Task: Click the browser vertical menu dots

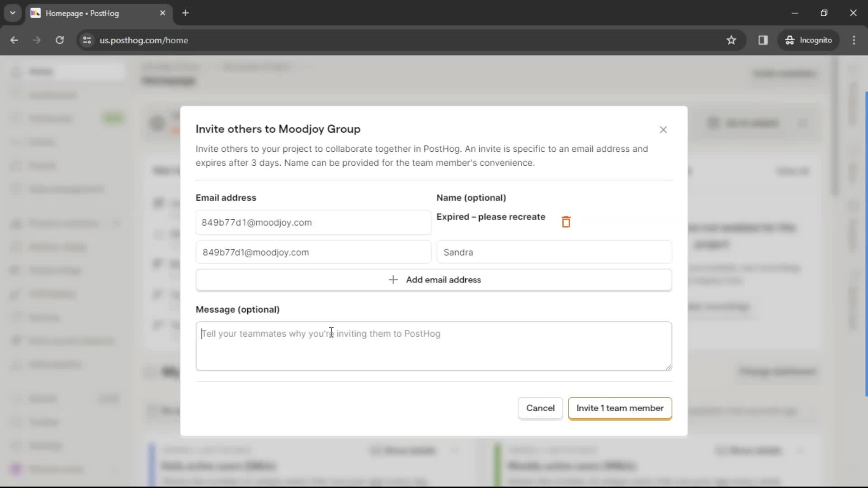Action: point(855,40)
